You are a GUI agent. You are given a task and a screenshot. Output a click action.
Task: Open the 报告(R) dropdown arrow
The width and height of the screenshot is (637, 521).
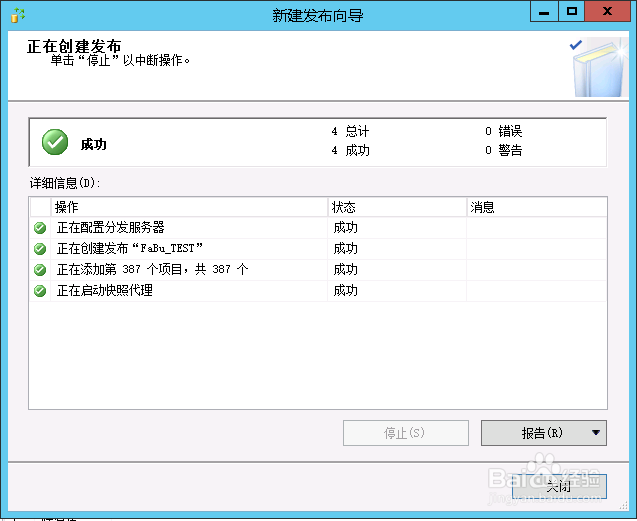tap(596, 433)
